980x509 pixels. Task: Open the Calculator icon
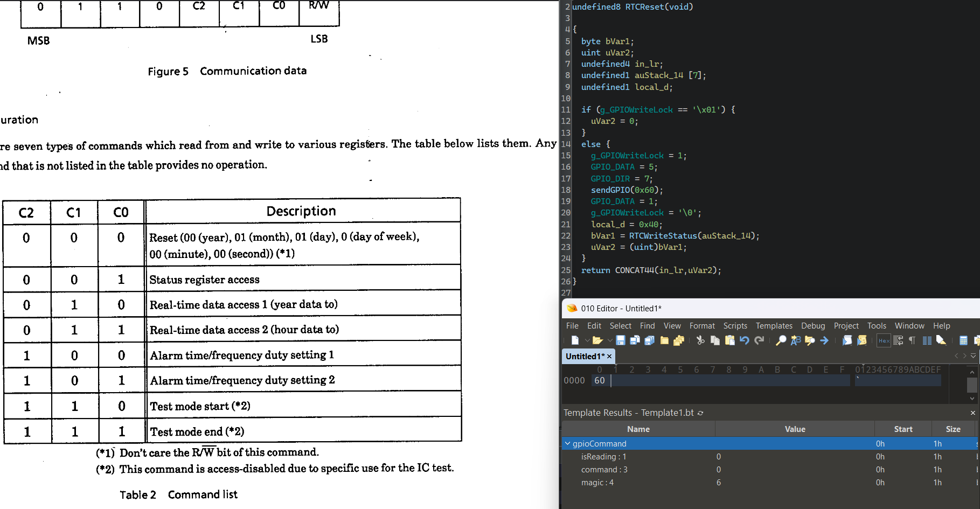pos(963,340)
